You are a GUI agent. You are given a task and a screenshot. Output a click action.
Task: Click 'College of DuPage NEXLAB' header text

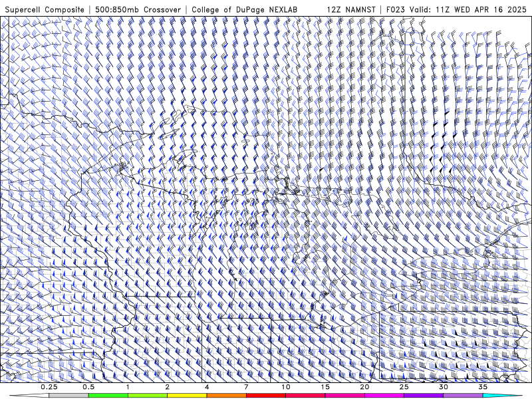[x=244, y=9]
